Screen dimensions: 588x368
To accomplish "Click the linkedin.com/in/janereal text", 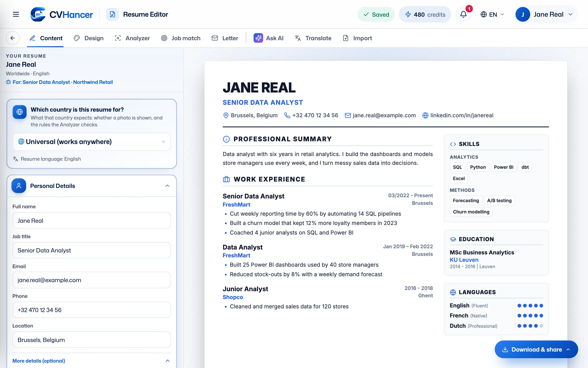I will (462, 115).
